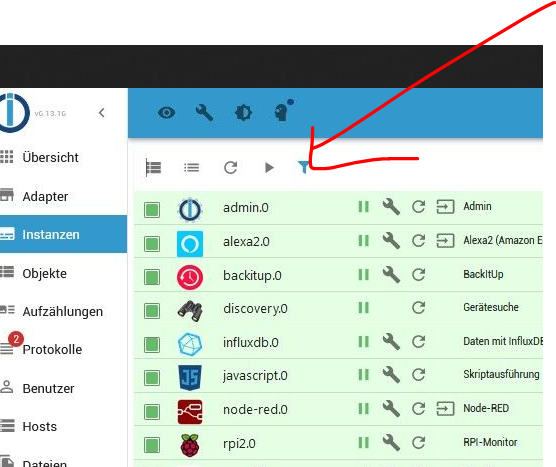Click green status square of node-red.0
The image size is (556, 467).
pyautogui.click(x=152, y=412)
